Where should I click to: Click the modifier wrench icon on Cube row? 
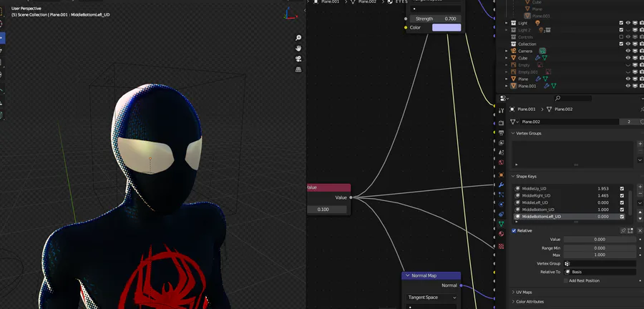point(537,58)
